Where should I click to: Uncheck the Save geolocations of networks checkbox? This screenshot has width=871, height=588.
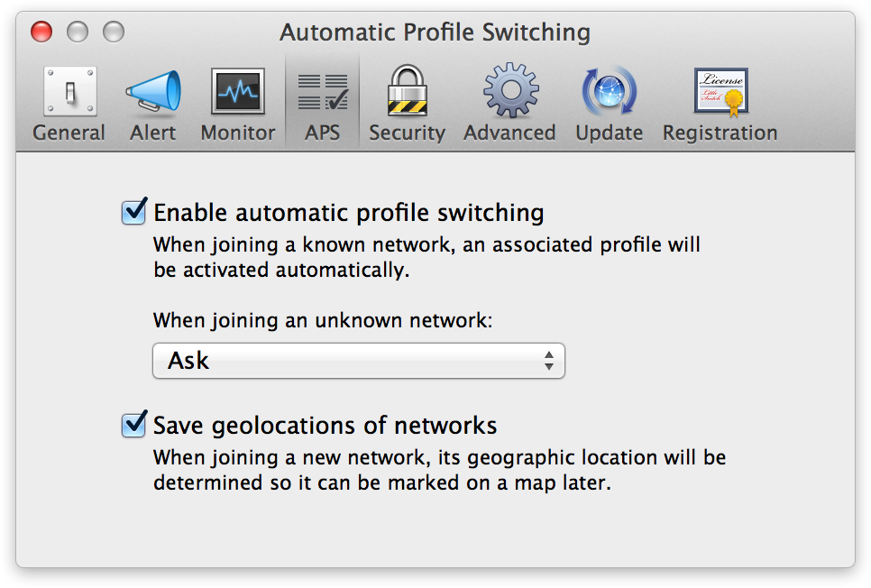[x=134, y=424]
